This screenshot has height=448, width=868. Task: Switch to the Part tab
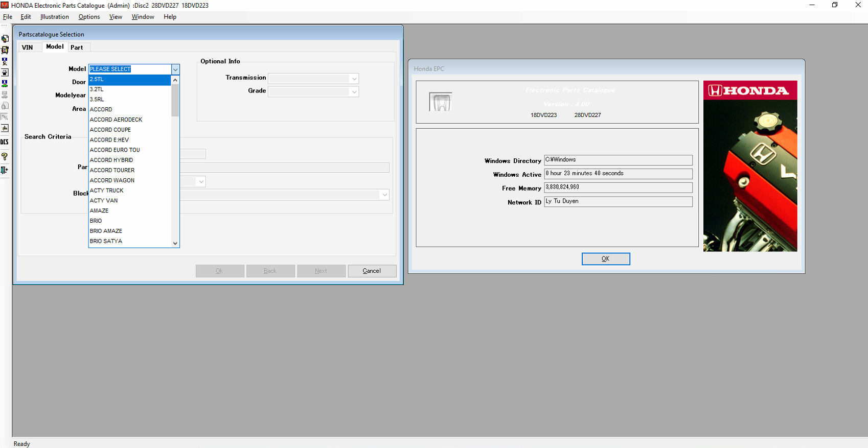coord(77,48)
